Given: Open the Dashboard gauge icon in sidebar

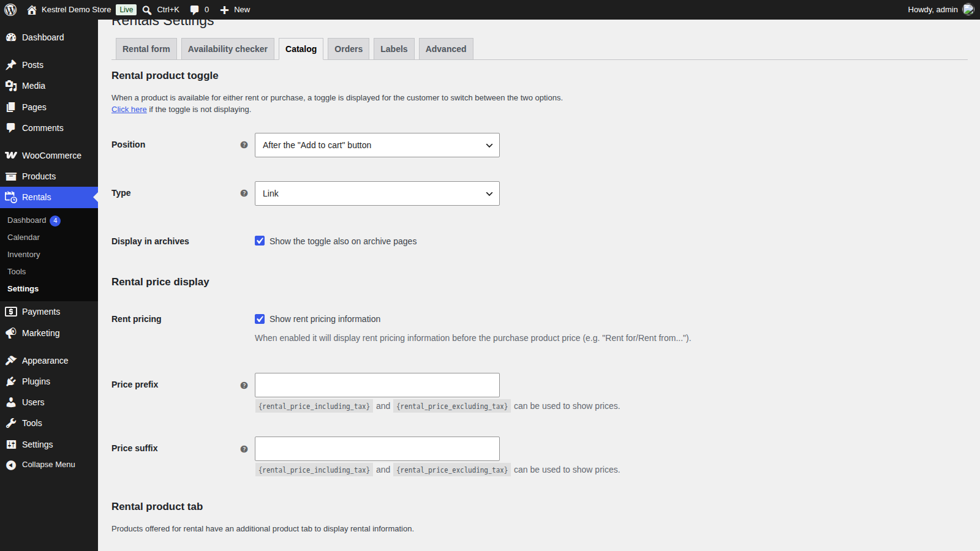Looking at the screenshot, I should [11, 37].
